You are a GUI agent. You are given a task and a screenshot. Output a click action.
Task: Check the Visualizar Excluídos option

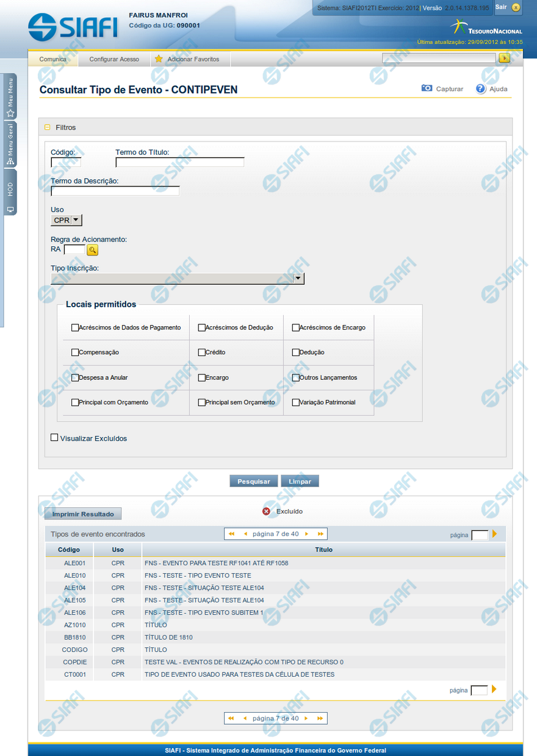click(x=54, y=437)
